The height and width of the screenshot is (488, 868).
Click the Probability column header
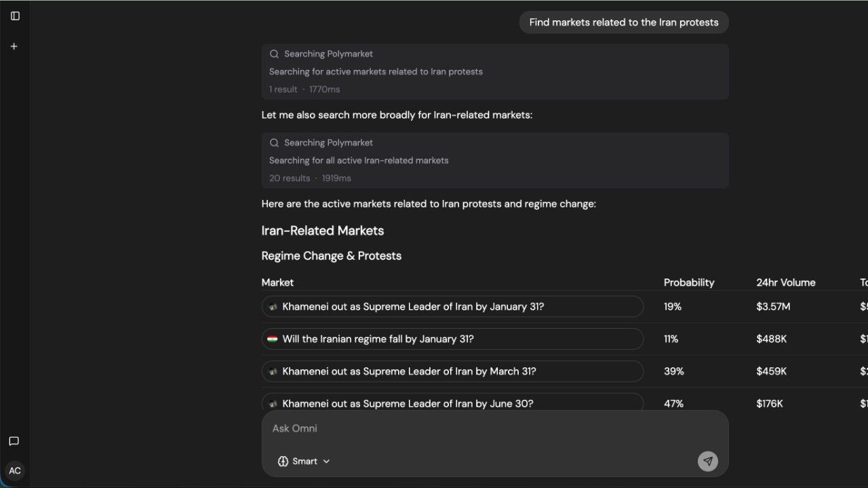pos(689,283)
